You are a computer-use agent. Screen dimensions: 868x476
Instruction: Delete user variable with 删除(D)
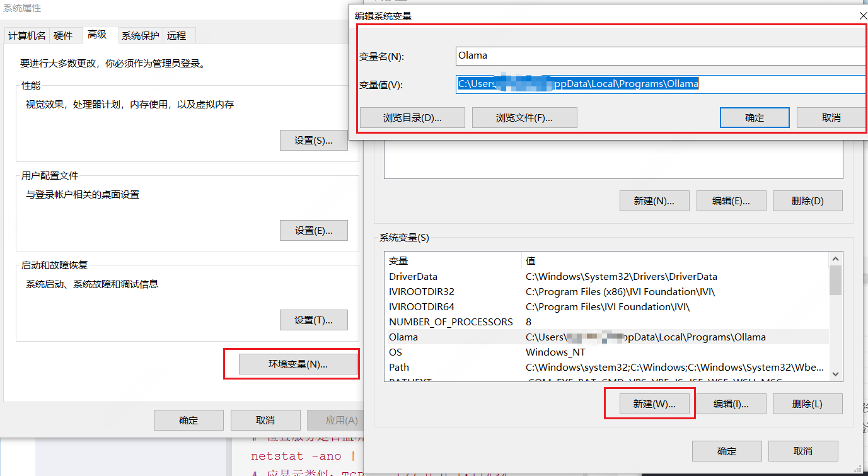pos(807,201)
